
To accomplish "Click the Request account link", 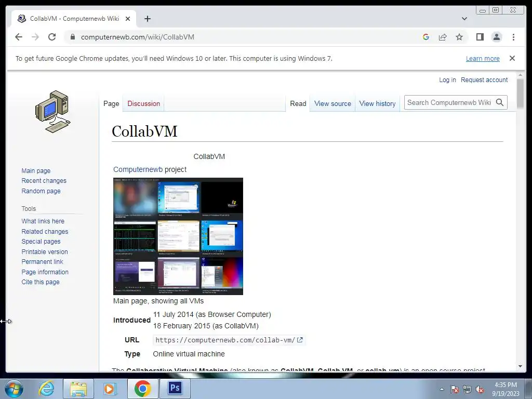I will coord(484,79).
